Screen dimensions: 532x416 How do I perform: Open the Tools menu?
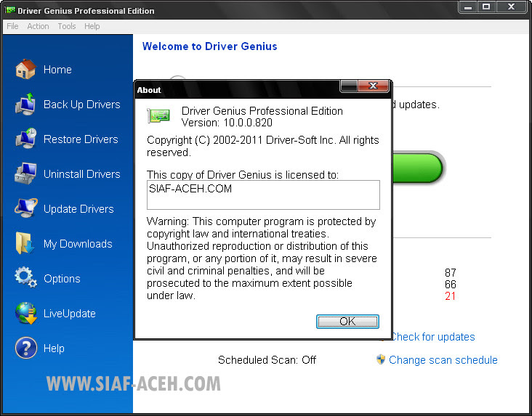coord(67,26)
